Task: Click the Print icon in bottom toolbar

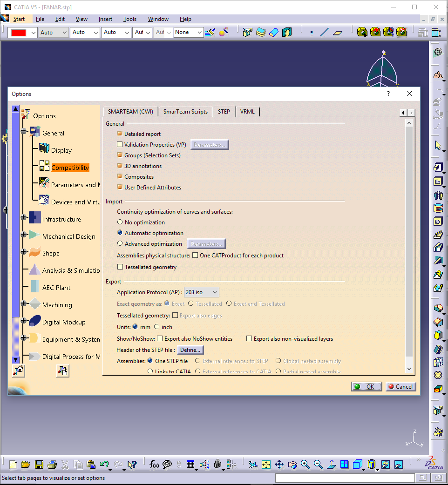Action: (x=52, y=464)
